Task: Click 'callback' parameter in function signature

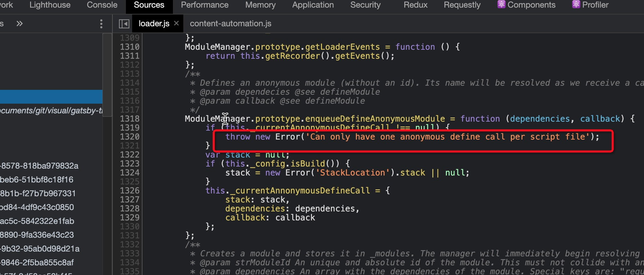Action: 600,118
